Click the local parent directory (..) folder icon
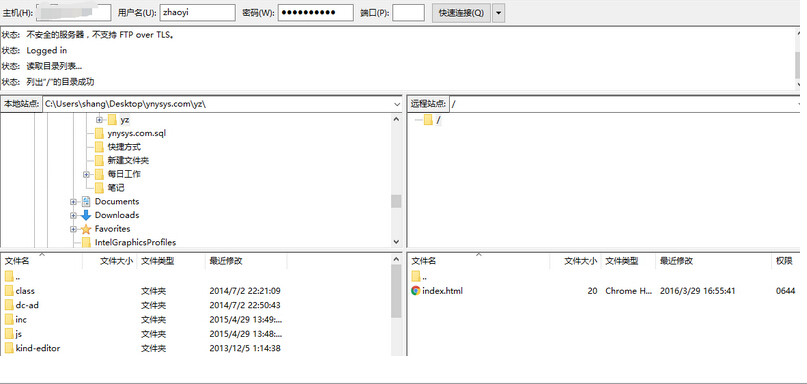The height and width of the screenshot is (384, 807). click(9, 276)
